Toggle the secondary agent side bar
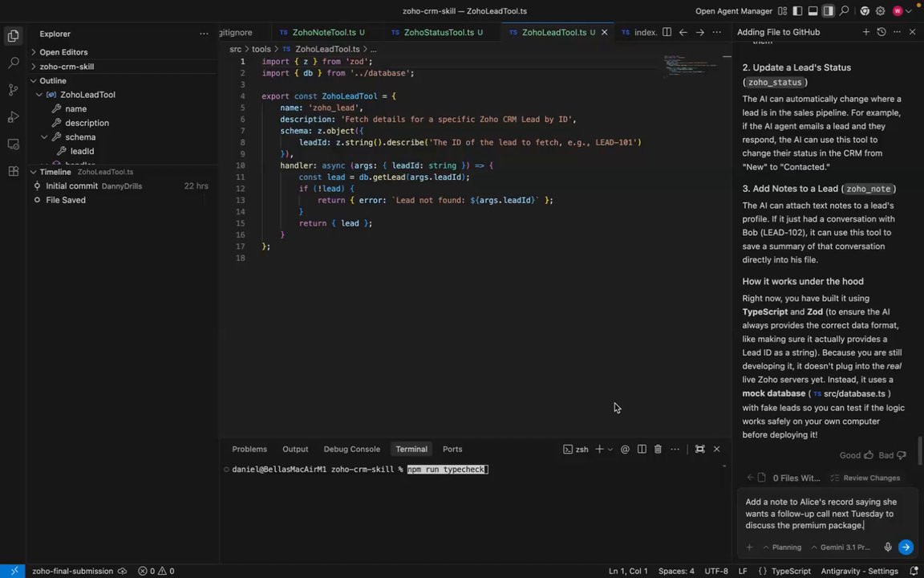The image size is (924, 578). (828, 10)
